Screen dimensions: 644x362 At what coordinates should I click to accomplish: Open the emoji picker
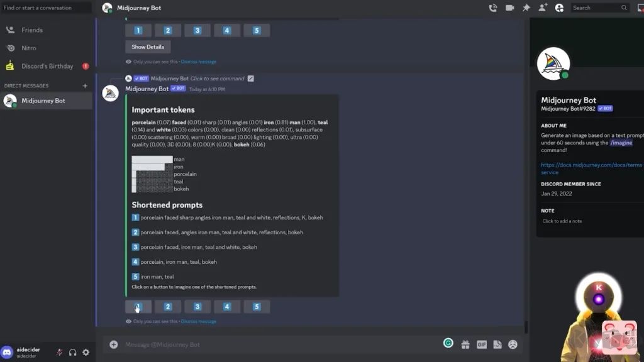coord(513,344)
